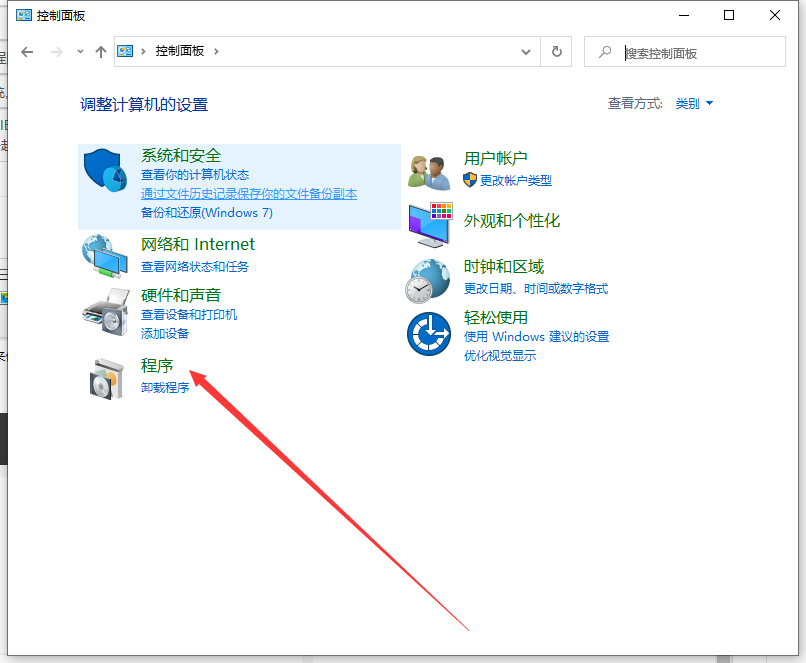Click the Control Panel icon in address bar
The image size is (806, 663).
pyautogui.click(x=125, y=51)
